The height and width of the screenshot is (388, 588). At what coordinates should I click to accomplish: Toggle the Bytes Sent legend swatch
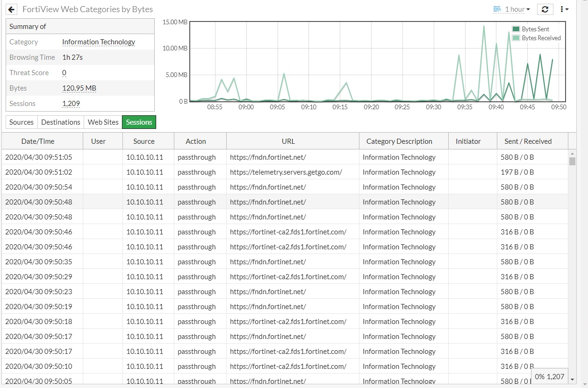pos(516,29)
